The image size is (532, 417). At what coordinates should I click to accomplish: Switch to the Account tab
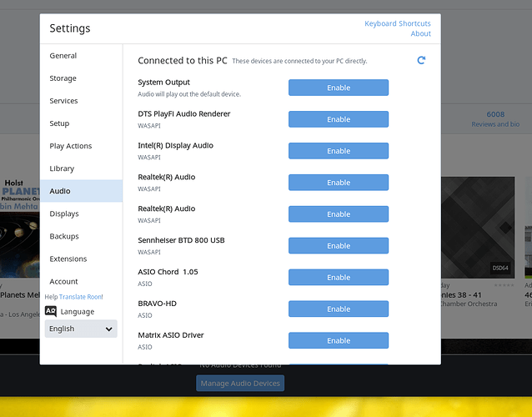81,281
